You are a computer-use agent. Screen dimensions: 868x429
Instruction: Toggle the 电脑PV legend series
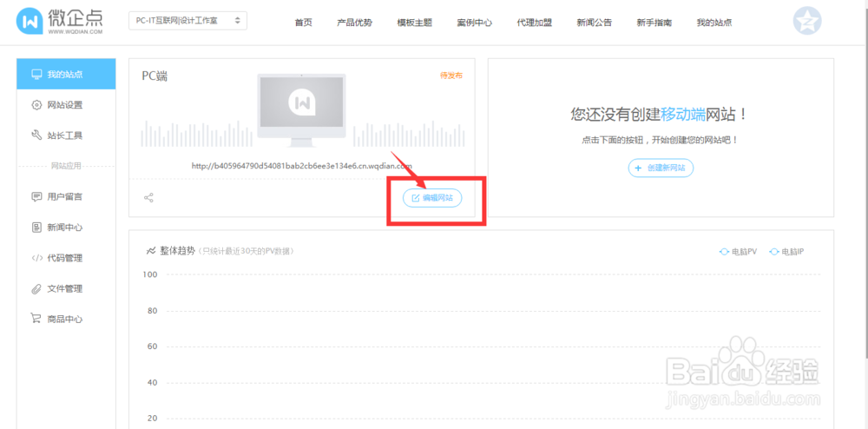(x=738, y=252)
